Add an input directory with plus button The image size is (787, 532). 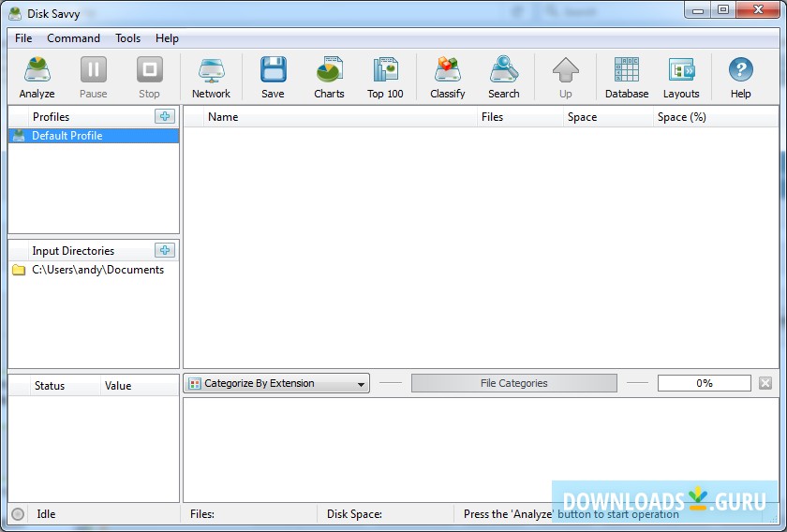(x=165, y=250)
